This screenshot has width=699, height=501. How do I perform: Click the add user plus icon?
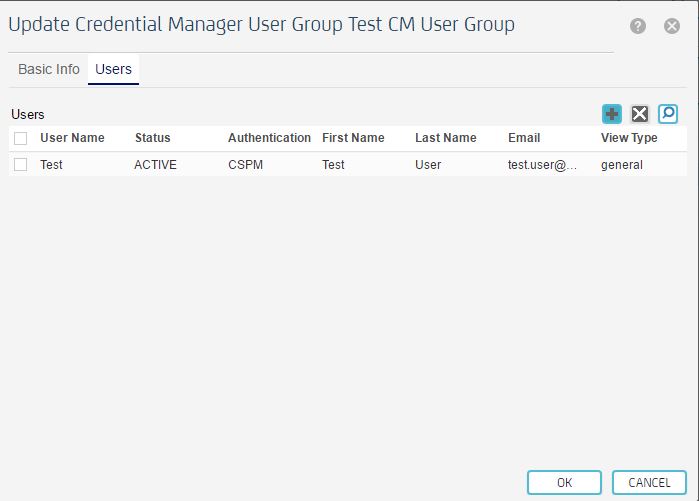(612, 114)
